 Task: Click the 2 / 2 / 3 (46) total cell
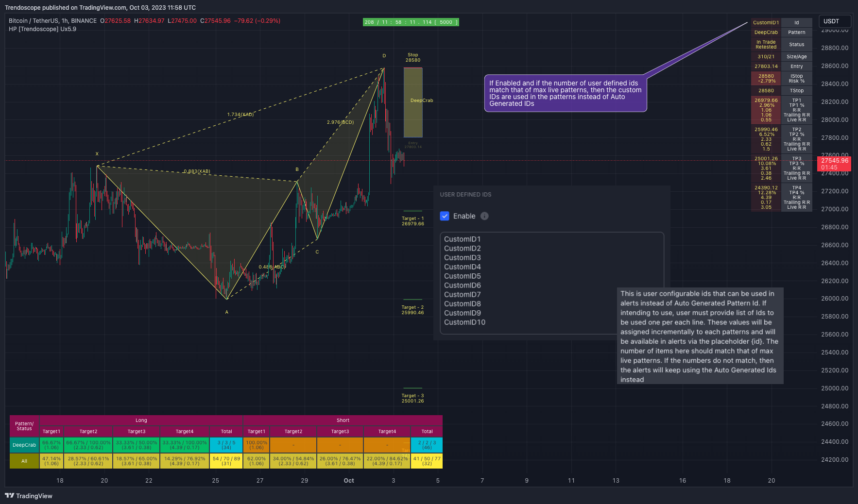[427, 445]
